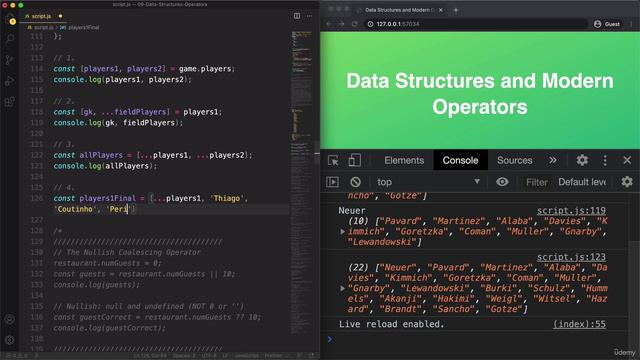Open the editor More Actions menu

(309, 16)
